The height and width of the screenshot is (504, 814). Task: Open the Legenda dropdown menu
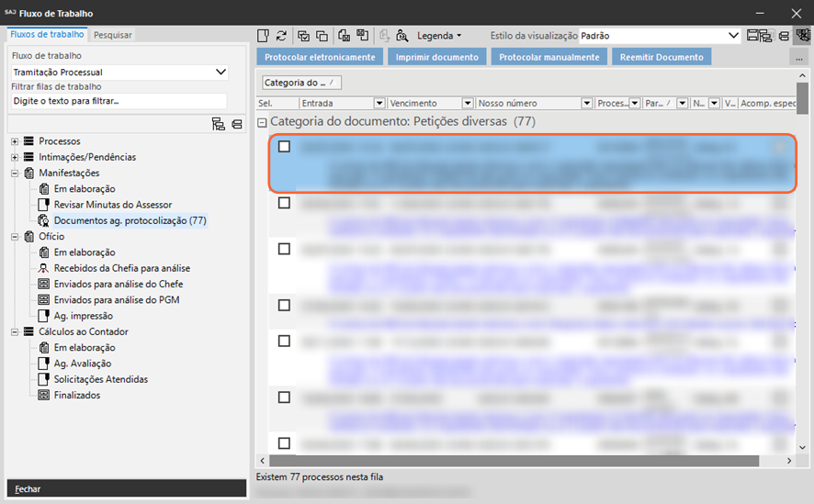tap(439, 36)
